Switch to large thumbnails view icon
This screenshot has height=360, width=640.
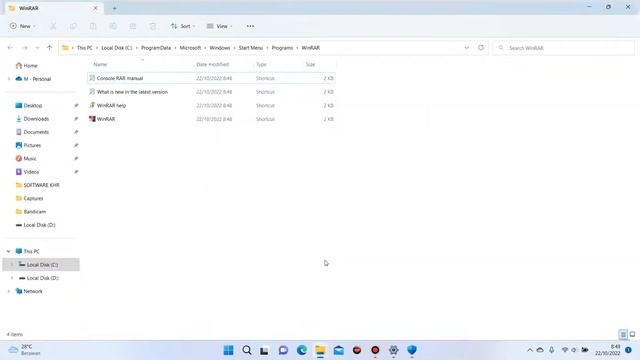(632, 334)
